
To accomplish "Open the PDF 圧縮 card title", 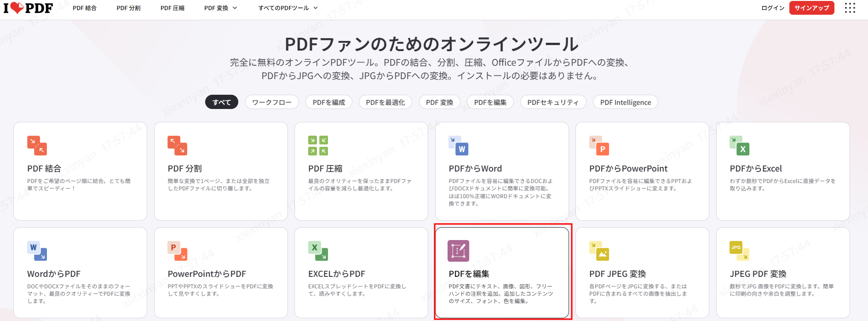I will pos(325,169).
